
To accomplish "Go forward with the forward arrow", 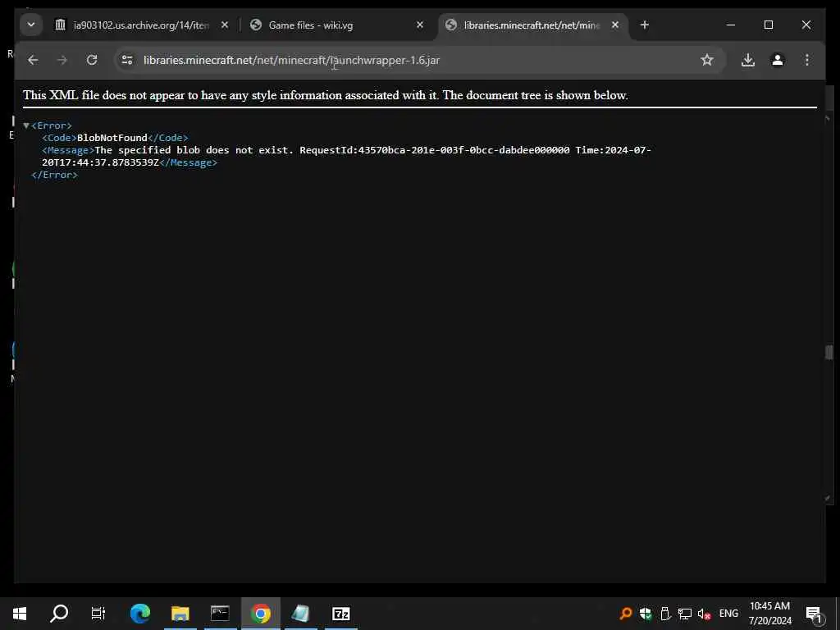I will tap(62, 60).
